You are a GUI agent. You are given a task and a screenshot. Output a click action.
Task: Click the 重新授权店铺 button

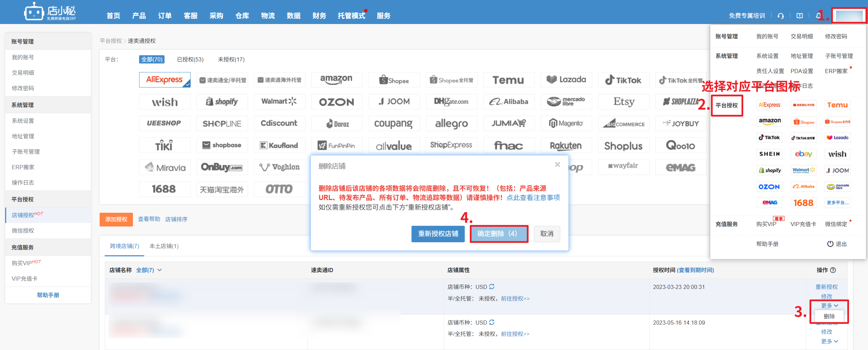click(x=438, y=234)
